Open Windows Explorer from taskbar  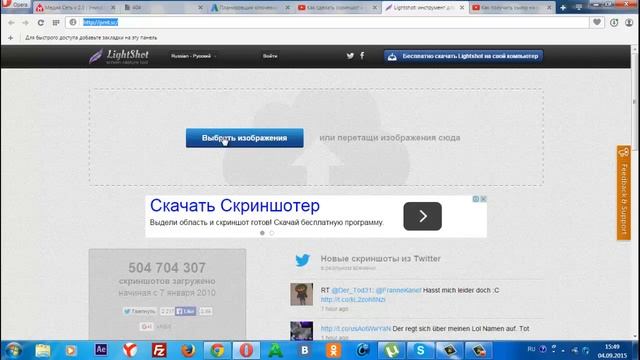pos(43,350)
